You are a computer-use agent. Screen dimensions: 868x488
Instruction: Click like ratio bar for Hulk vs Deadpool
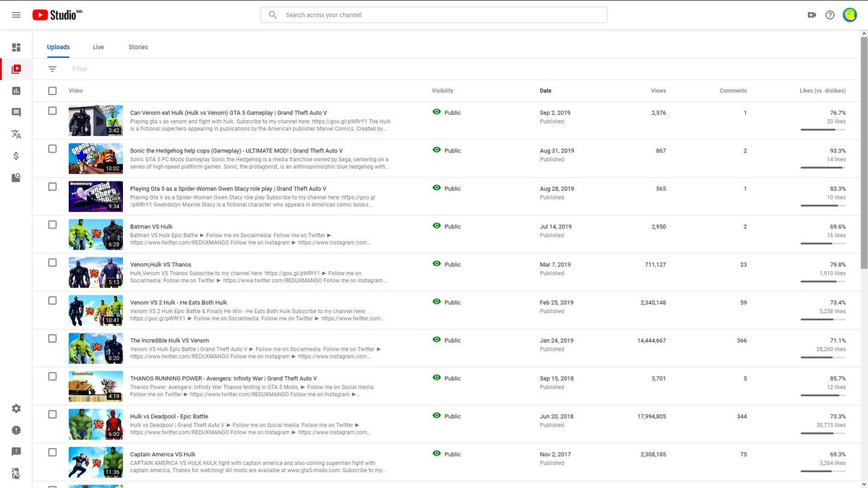click(823, 434)
